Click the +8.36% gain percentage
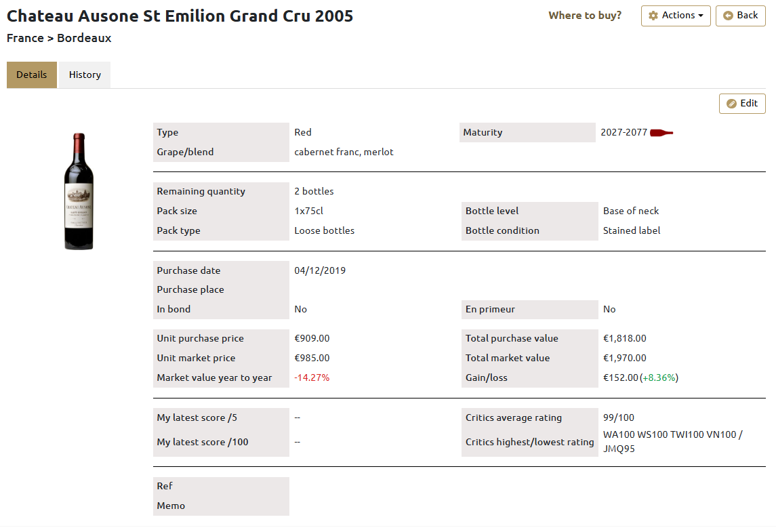 (659, 377)
